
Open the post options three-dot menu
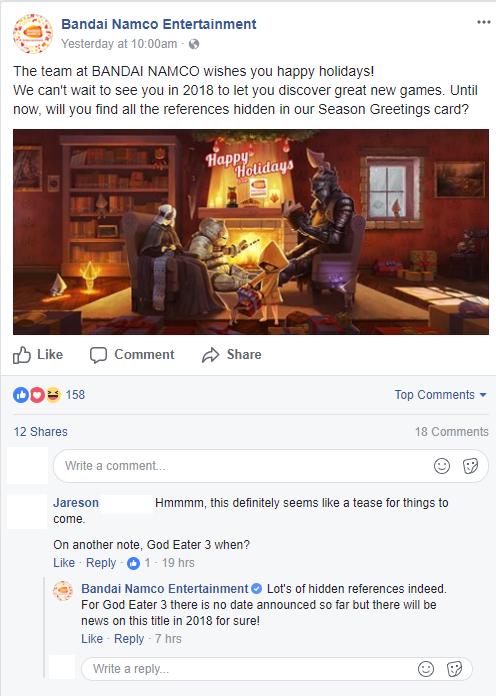pos(483,22)
